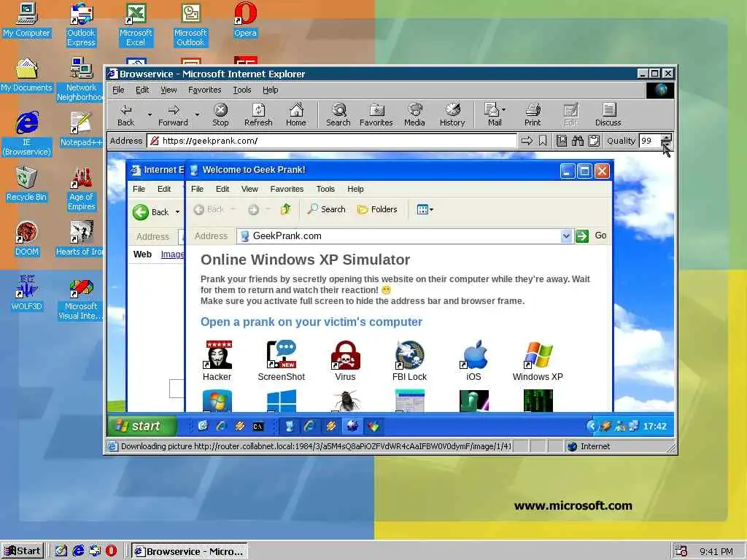Viewport: 747px width, 560px height.
Task: Launch Opera from quick launch bar
Action: pyautogui.click(x=111, y=551)
